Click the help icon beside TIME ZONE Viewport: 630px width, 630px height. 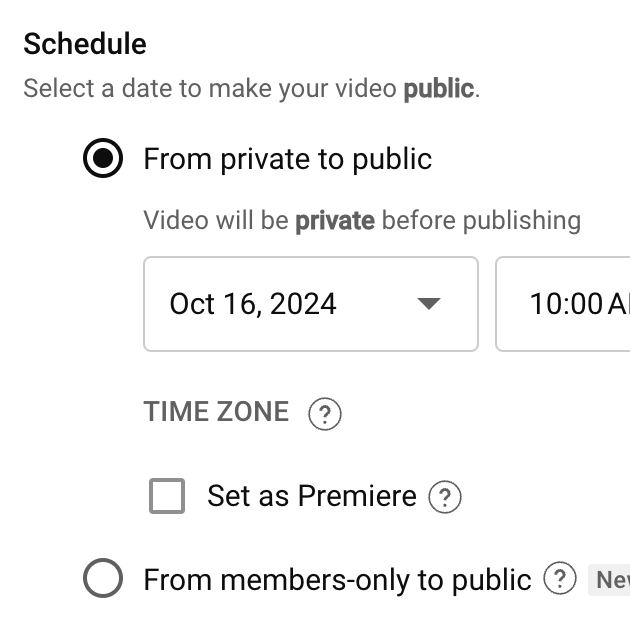pyautogui.click(x=325, y=413)
